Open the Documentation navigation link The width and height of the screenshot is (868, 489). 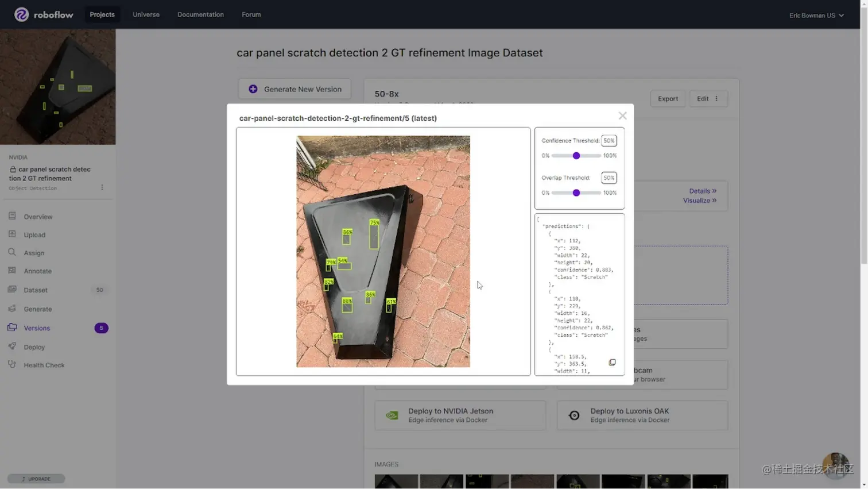pos(200,14)
